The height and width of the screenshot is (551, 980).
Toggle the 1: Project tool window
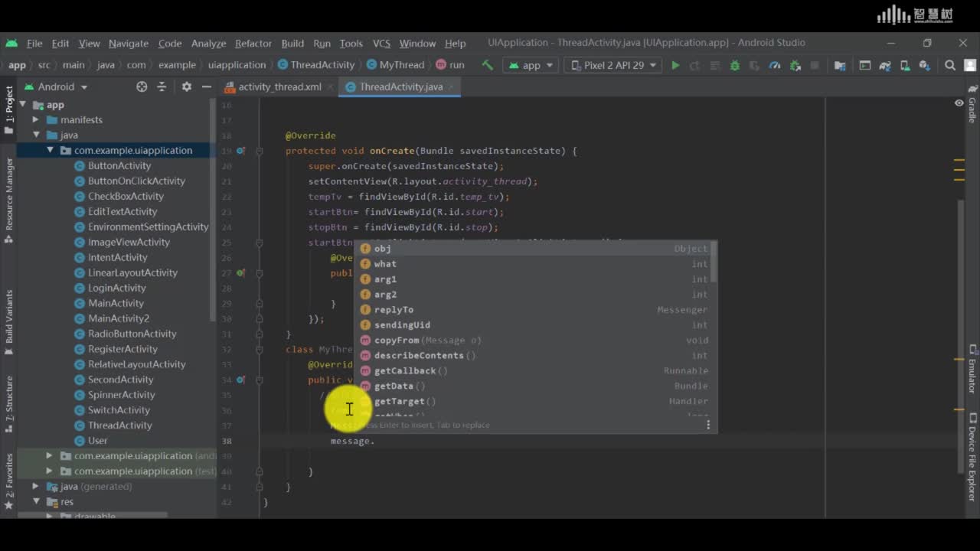coord(9,109)
